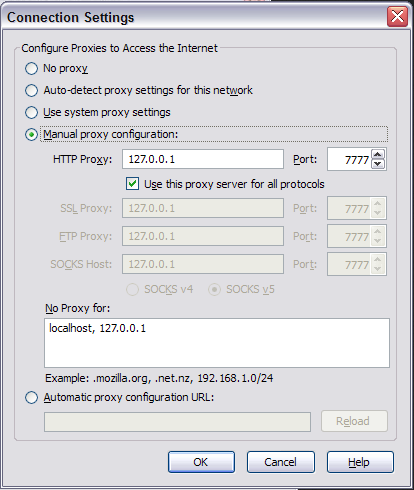Click the OK button

pyautogui.click(x=201, y=462)
